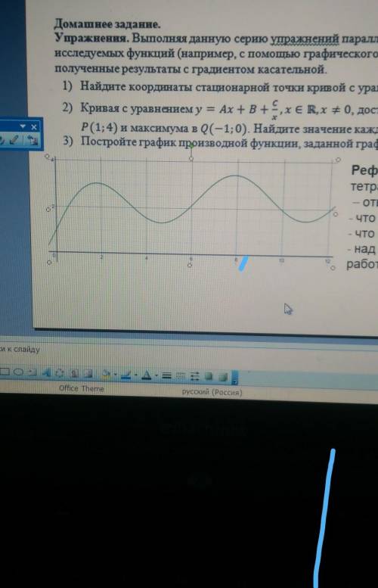This screenshot has height=588, width=378.
Task: Close the floating picture toolbar
Action: (34, 126)
